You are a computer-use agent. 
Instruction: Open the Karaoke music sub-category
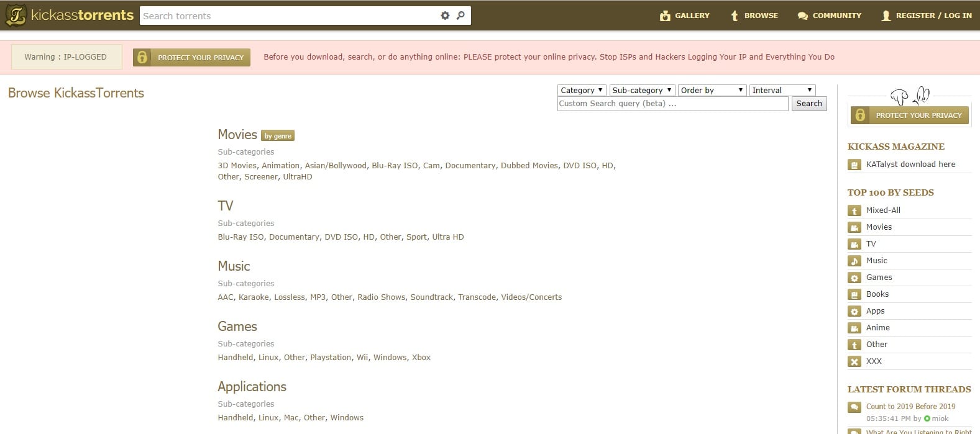point(254,297)
